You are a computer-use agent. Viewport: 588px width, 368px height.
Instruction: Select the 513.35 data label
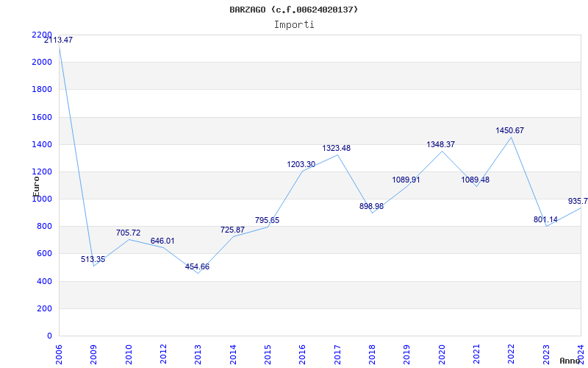tap(93, 259)
